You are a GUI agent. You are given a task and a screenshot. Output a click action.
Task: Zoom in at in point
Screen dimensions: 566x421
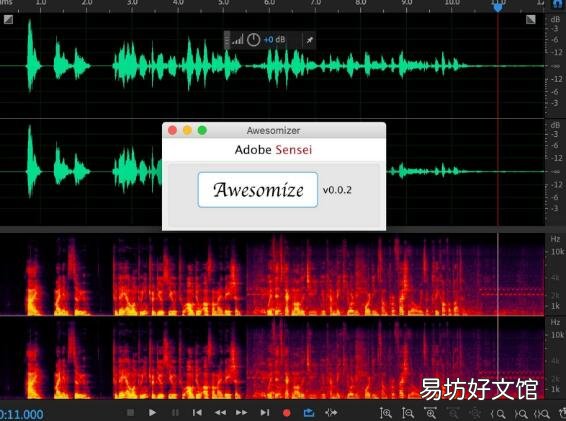coord(498,413)
